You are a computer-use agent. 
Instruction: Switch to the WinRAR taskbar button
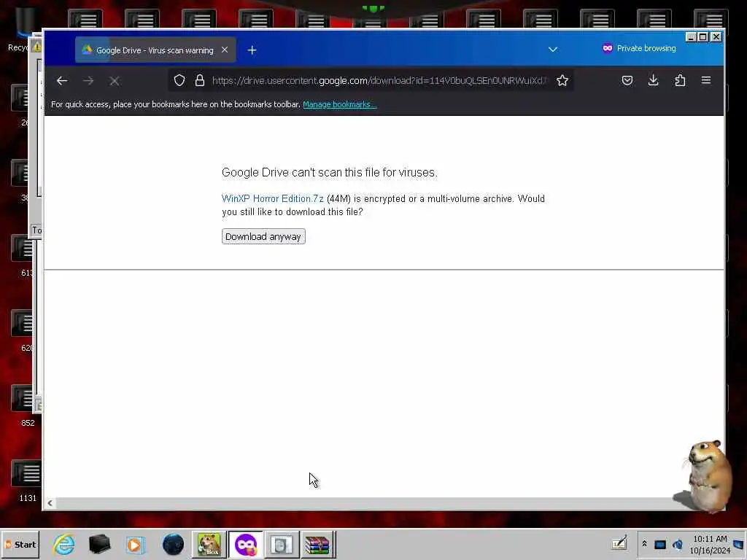(x=318, y=544)
